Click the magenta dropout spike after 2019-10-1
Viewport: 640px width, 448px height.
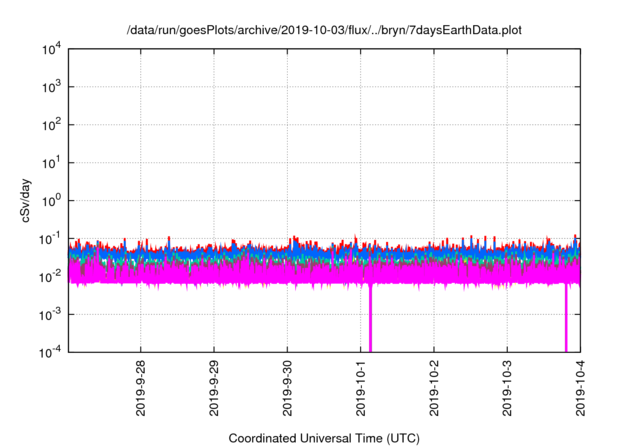[371, 318]
